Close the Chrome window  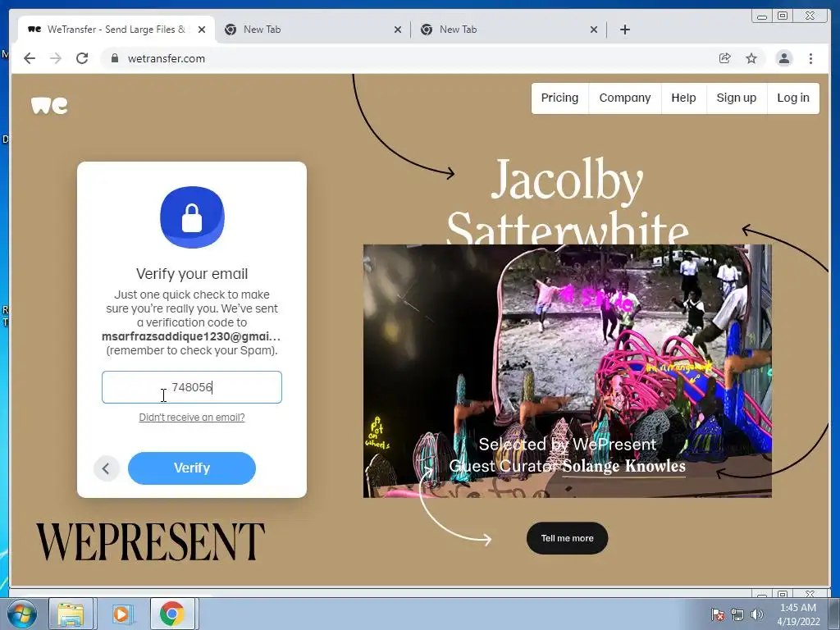point(810,16)
